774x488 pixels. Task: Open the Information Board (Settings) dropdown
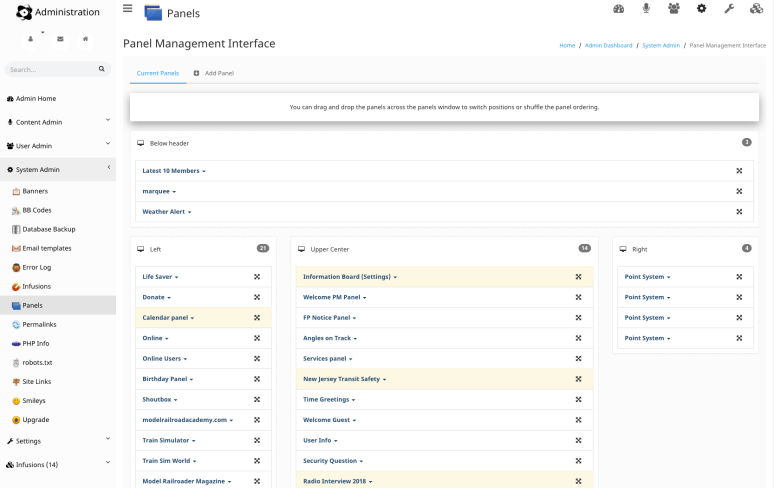pyautogui.click(x=350, y=277)
